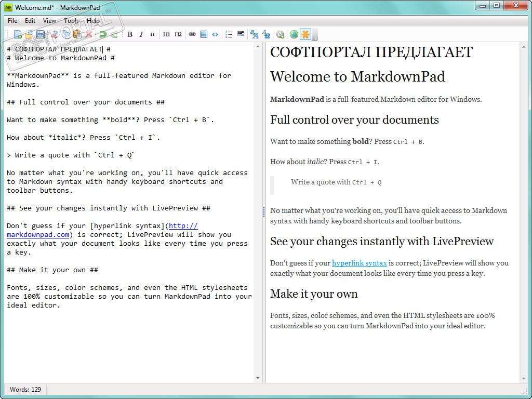Screen dimensions: 532x399
Task: Insert a blockquote with the quote icon
Action: click(152, 34)
